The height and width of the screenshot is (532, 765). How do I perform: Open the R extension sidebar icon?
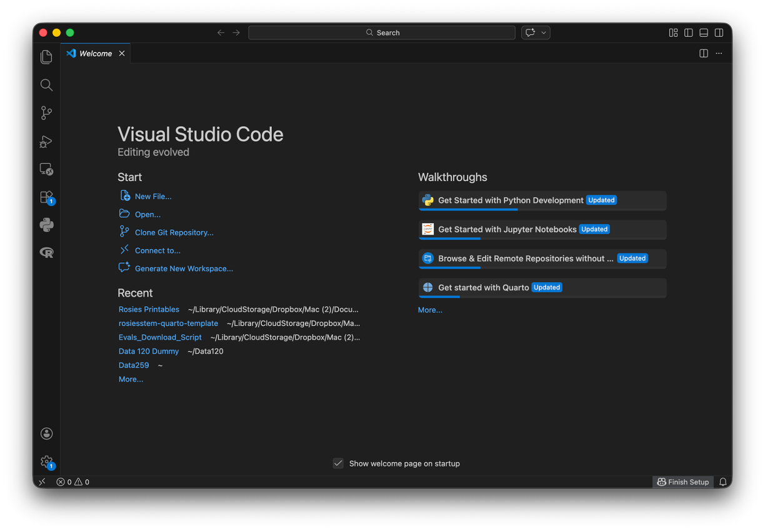pyautogui.click(x=46, y=253)
